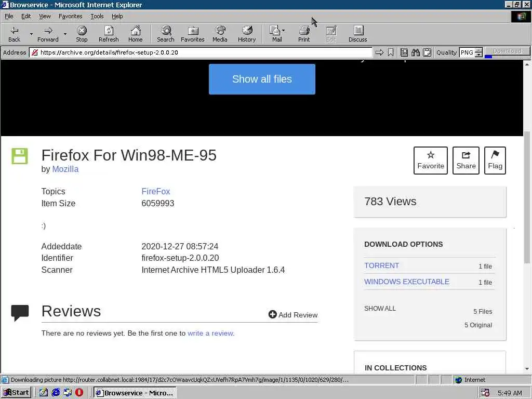
Task: Click the Share button
Action: click(466, 161)
